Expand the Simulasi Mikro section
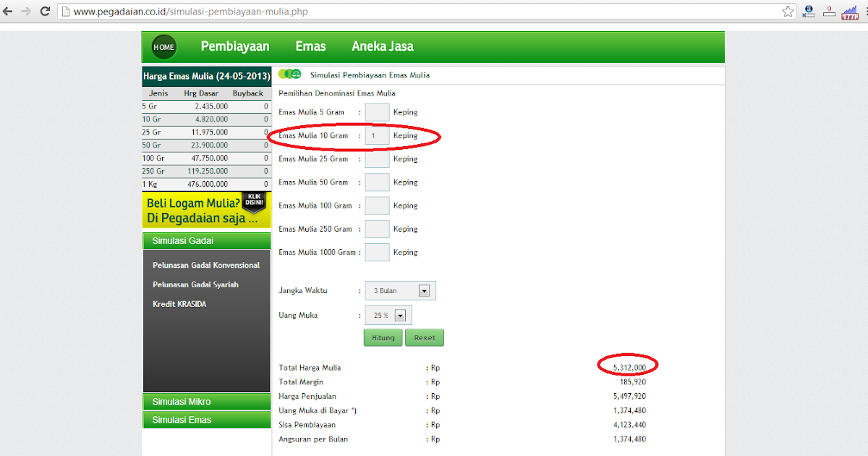The width and height of the screenshot is (868, 456). (x=206, y=402)
